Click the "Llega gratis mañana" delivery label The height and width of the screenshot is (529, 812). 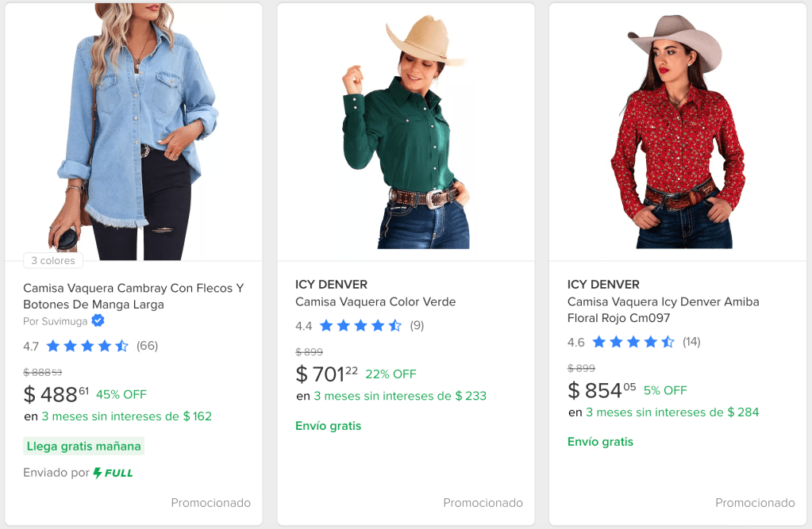click(84, 446)
